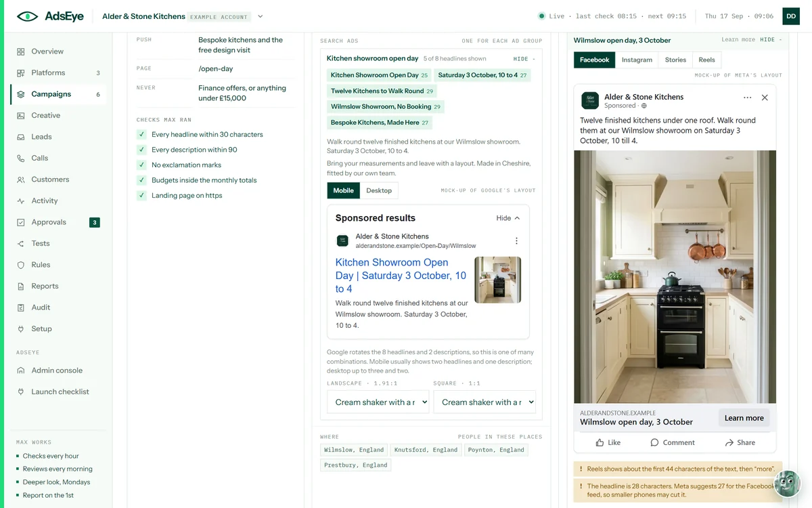
Task: Open the Square 1:1 image dropdown
Action: pyautogui.click(x=484, y=402)
